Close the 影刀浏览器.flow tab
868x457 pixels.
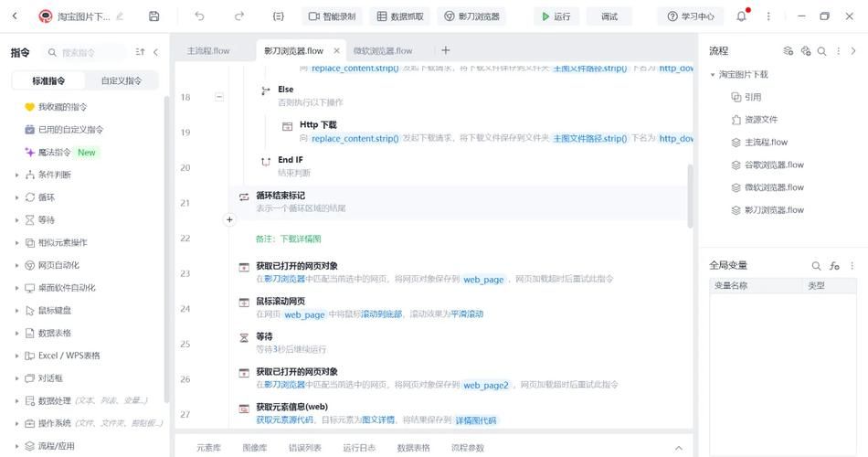click(x=336, y=51)
